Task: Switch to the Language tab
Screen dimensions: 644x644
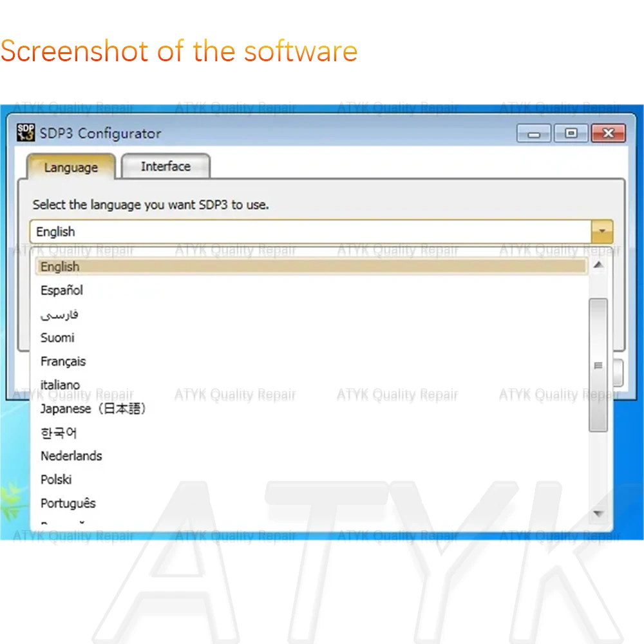Action: [x=71, y=167]
